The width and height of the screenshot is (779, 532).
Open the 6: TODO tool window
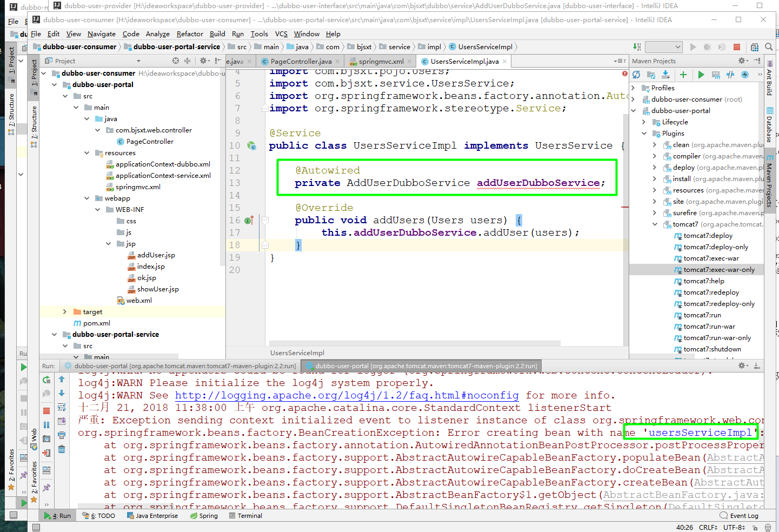99,516
